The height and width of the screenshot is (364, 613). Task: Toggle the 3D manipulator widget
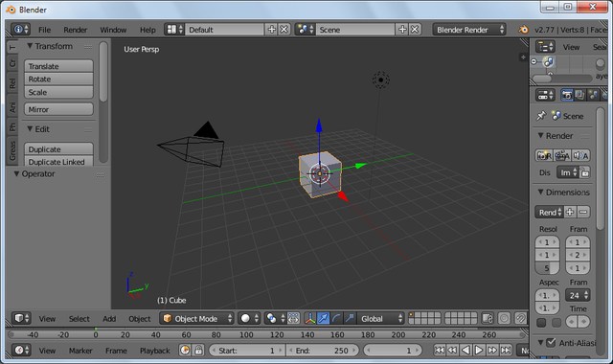click(310, 318)
